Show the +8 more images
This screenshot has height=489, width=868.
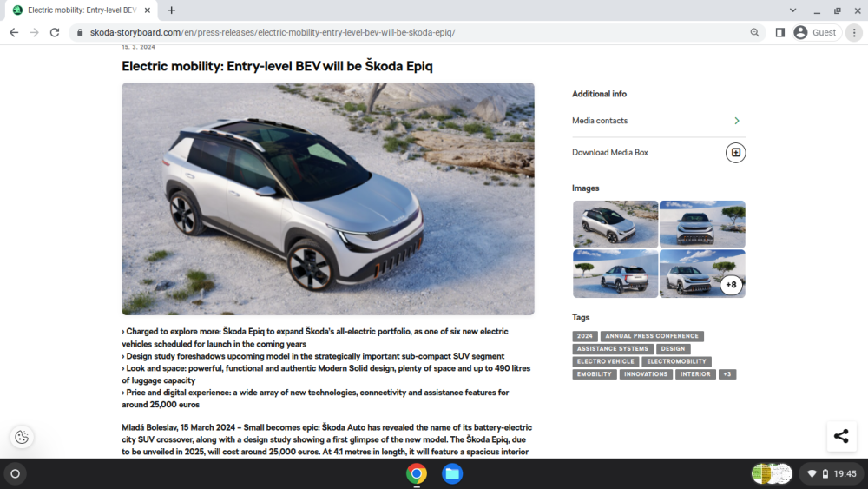pos(731,285)
